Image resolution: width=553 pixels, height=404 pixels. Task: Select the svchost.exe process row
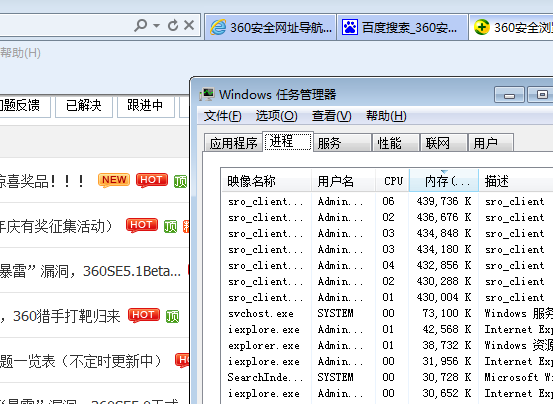(x=387, y=313)
